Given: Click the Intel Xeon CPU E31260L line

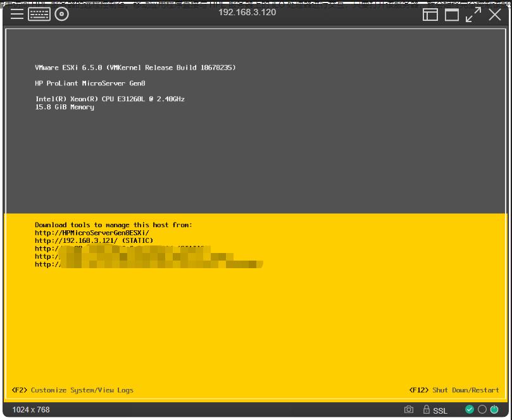Looking at the screenshot, I should (109, 99).
